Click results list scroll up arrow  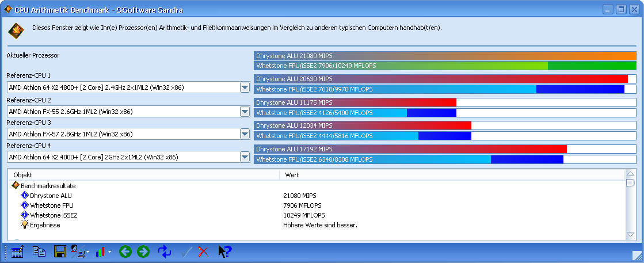pyautogui.click(x=630, y=174)
